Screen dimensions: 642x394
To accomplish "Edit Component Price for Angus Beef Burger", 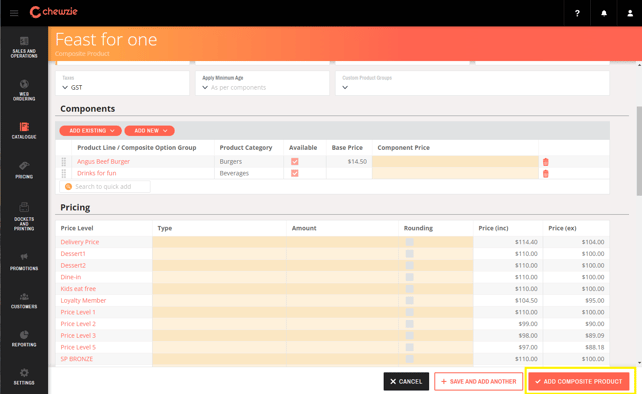I will point(455,161).
